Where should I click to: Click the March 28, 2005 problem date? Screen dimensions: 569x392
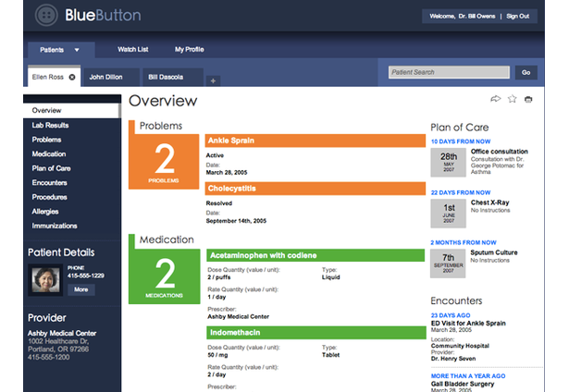[x=227, y=173]
